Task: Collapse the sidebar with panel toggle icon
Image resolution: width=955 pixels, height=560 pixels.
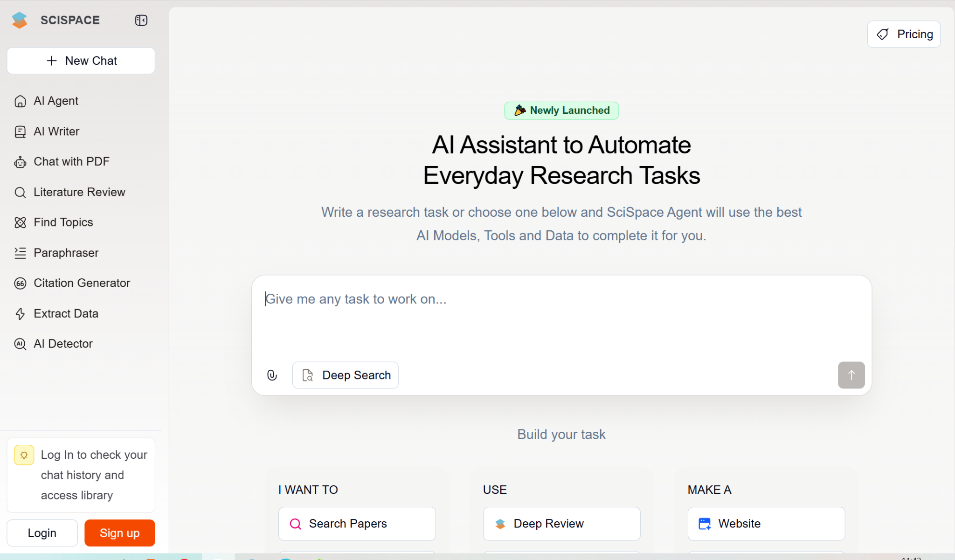Action: tap(141, 20)
